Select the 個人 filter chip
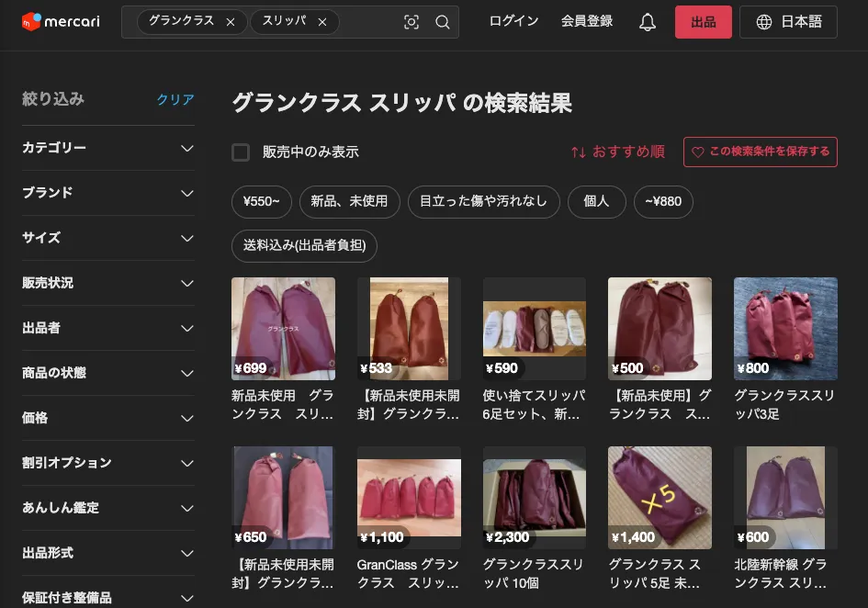Screen dimensions: 868x608 coord(596,201)
